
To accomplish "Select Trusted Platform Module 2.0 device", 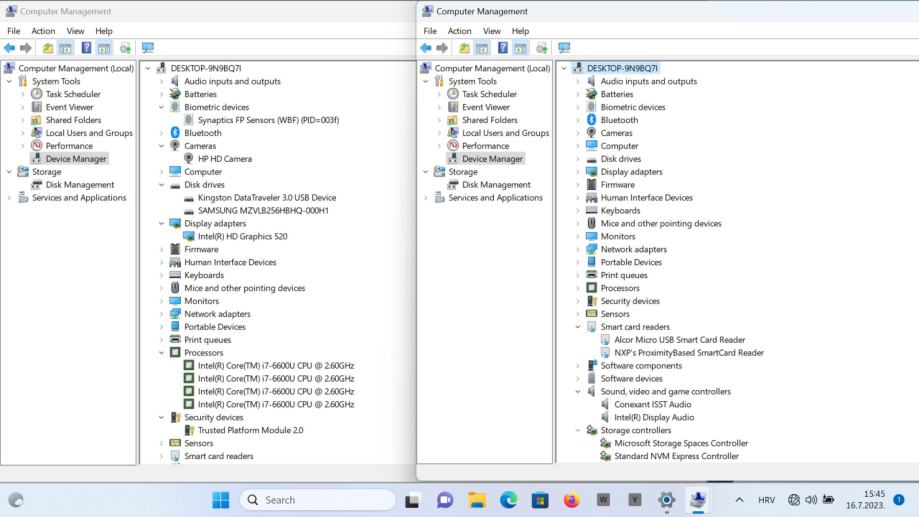I will (x=250, y=431).
